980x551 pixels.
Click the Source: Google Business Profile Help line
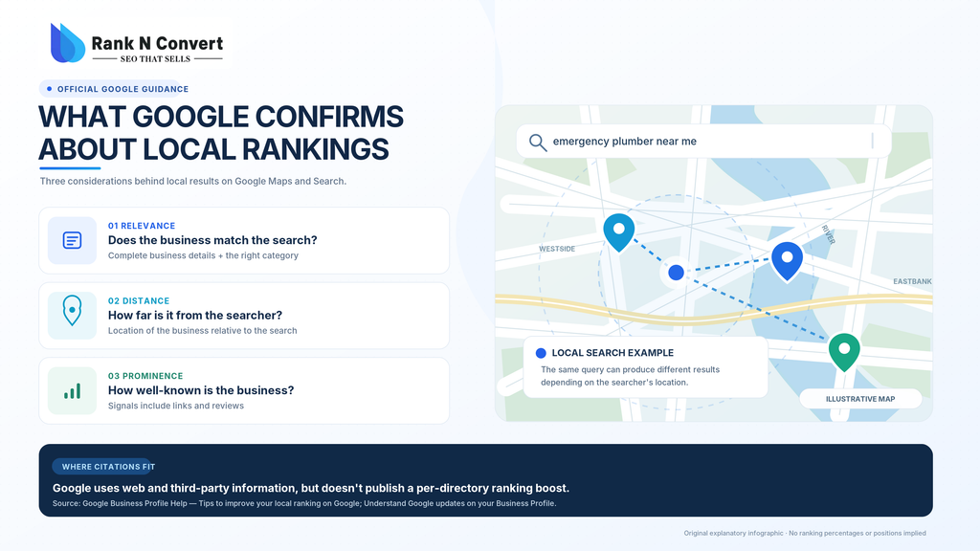tap(304, 503)
